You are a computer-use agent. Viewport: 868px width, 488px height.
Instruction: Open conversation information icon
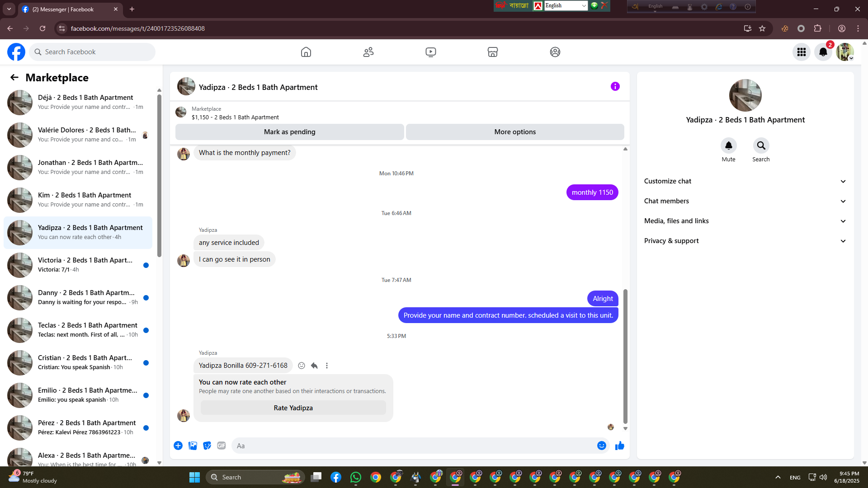click(615, 86)
